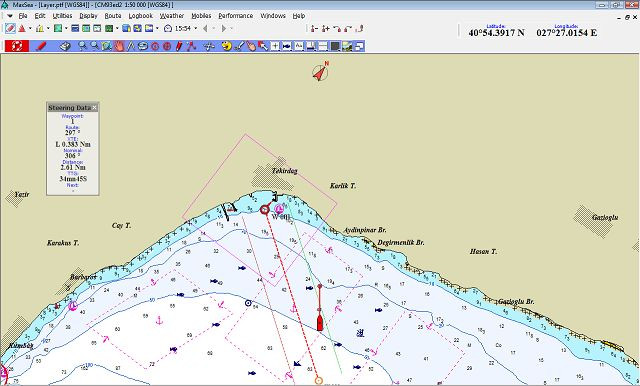Select the zoom in magnifier tool
Image resolution: width=640 pixels, height=386 pixels.
coord(82,46)
